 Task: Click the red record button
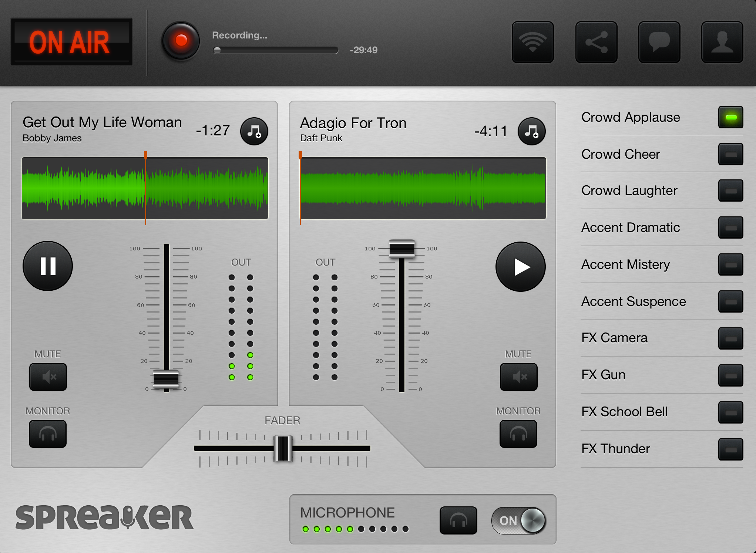181,41
